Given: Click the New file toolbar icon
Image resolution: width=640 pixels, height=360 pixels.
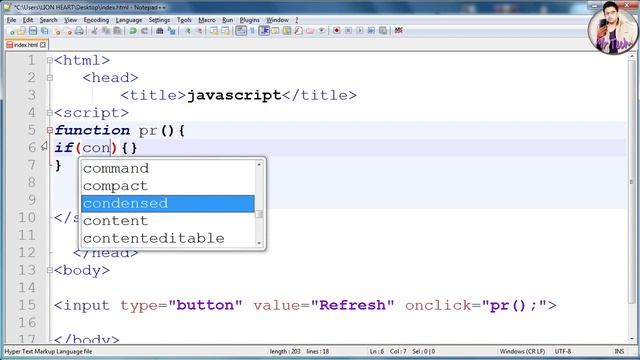Looking at the screenshot, I should (11, 31).
